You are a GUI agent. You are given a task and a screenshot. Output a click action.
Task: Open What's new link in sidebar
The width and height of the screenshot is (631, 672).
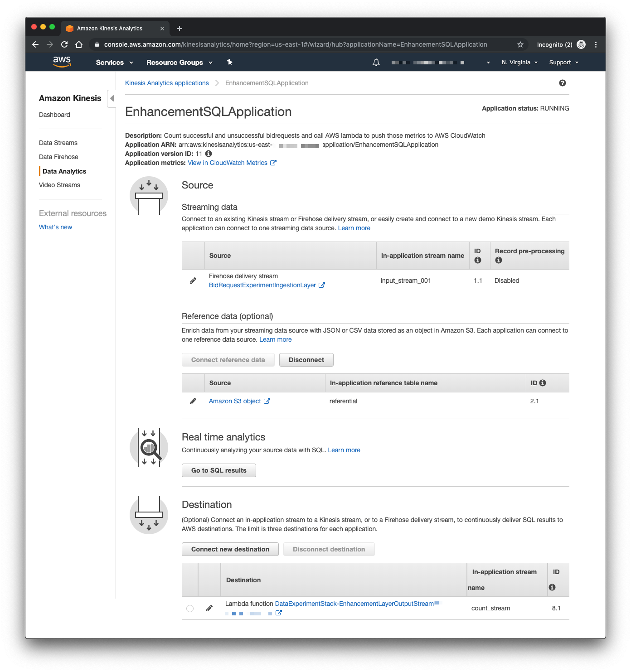55,227
